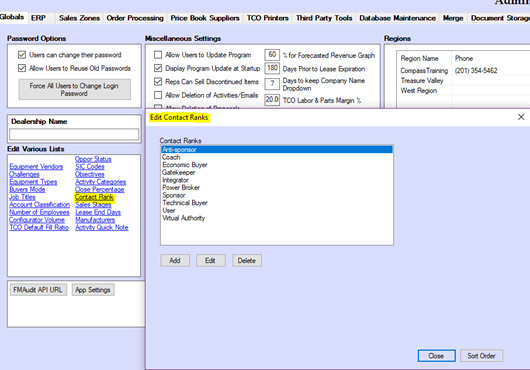Click the Dealership Name input field
530x370 pixels.
[74, 134]
